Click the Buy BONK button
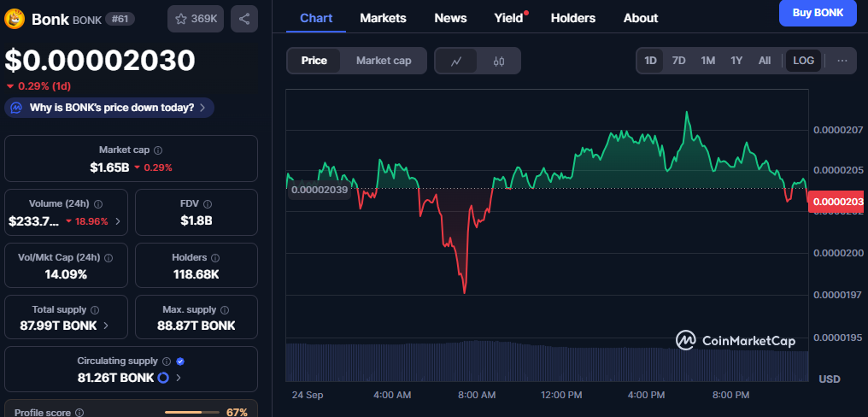 coord(817,13)
